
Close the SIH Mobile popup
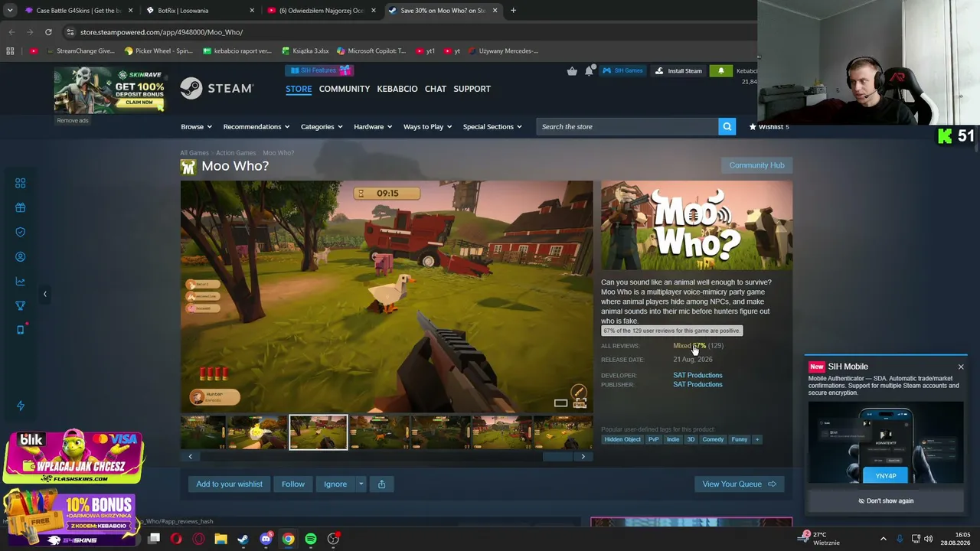(x=961, y=367)
